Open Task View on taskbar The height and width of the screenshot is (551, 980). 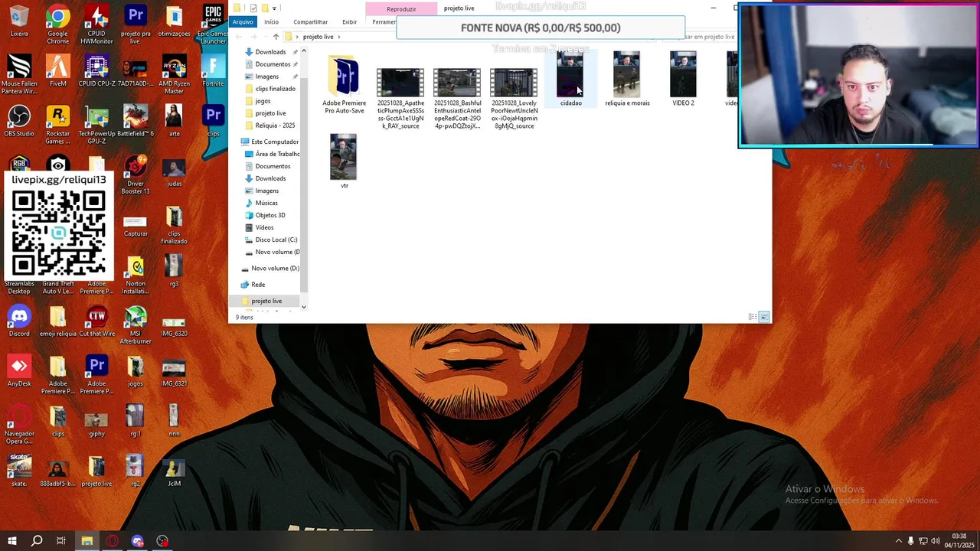[61, 541]
